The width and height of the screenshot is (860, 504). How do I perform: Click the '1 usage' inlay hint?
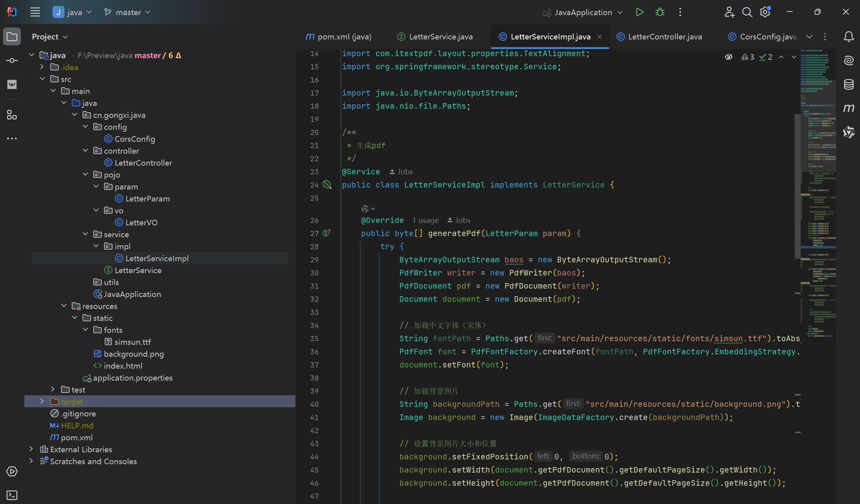click(425, 220)
